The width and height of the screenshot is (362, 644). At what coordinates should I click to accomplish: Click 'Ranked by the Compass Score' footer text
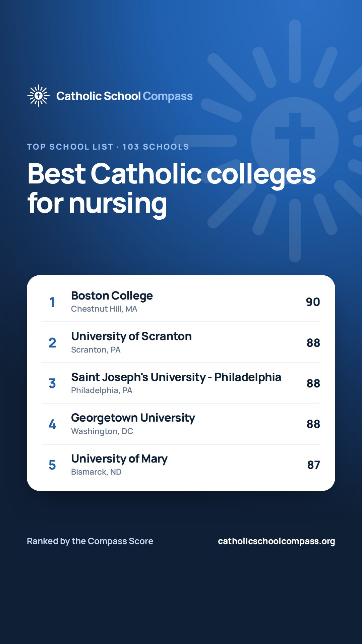click(x=90, y=541)
